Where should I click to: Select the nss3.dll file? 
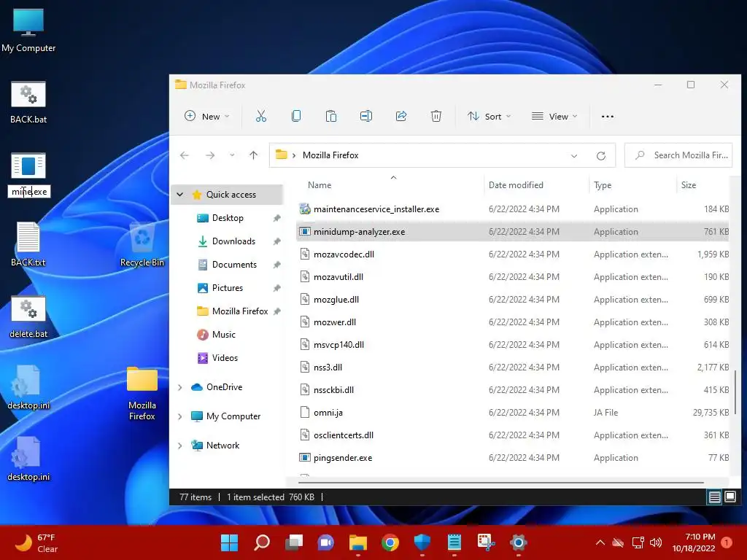tap(512, 367)
